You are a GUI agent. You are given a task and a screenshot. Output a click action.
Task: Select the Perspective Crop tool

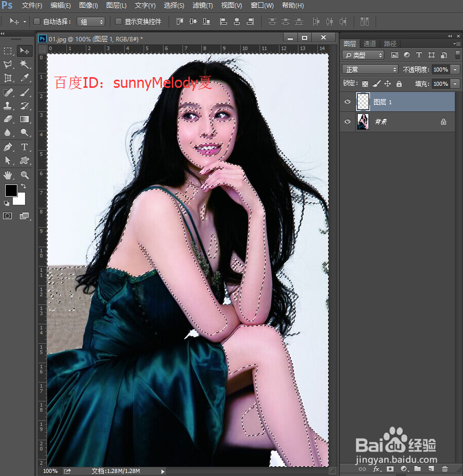(8, 78)
